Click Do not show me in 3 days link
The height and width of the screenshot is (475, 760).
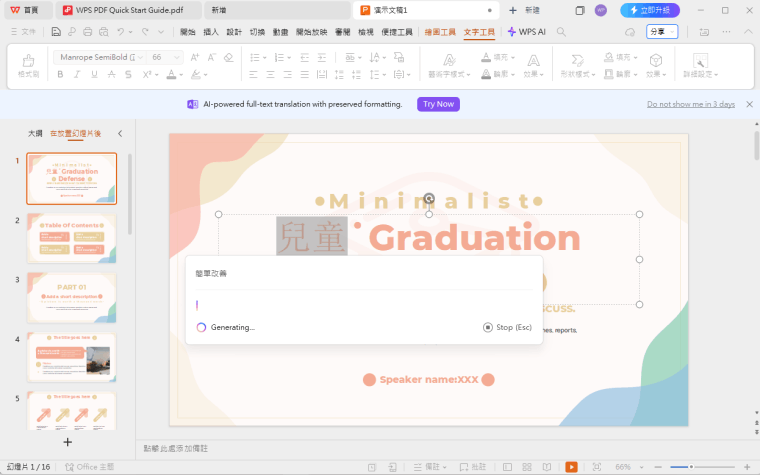coord(691,104)
